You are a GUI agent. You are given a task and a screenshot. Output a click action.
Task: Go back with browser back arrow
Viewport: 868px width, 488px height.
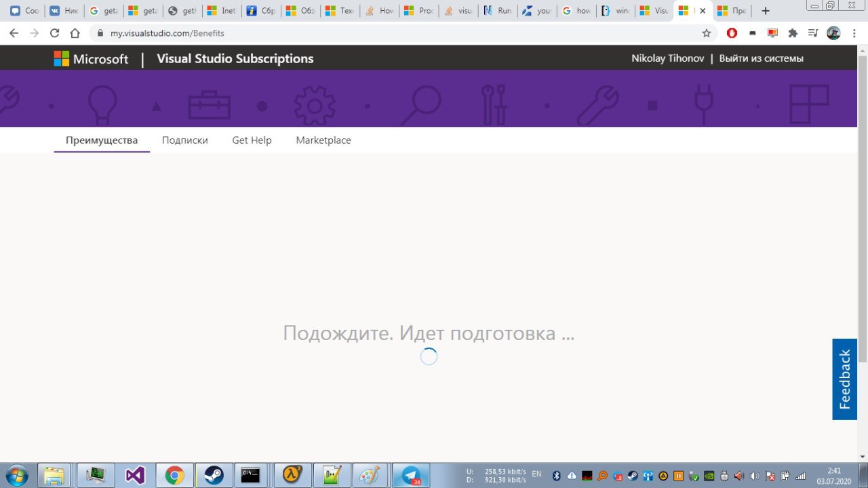pos(14,33)
